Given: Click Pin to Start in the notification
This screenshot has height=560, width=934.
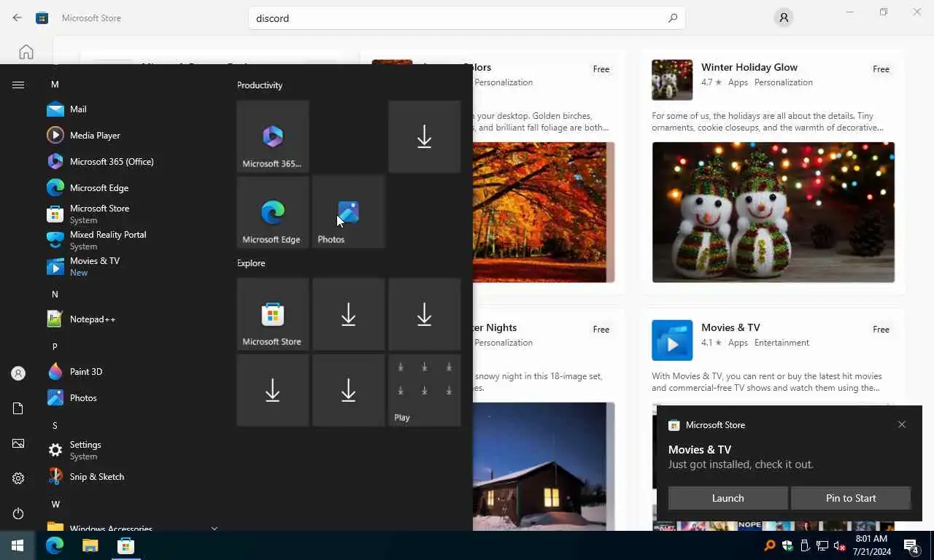Looking at the screenshot, I should [x=851, y=498].
